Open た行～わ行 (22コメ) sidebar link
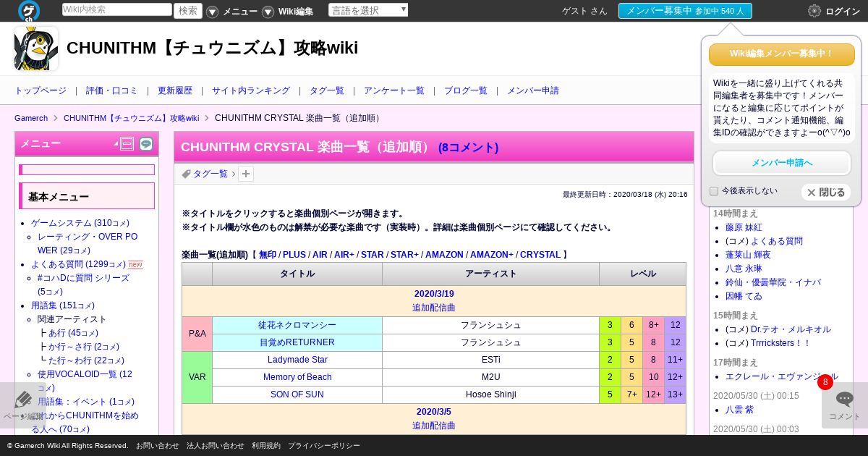This screenshot has height=456, width=868. click(x=86, y=360)
